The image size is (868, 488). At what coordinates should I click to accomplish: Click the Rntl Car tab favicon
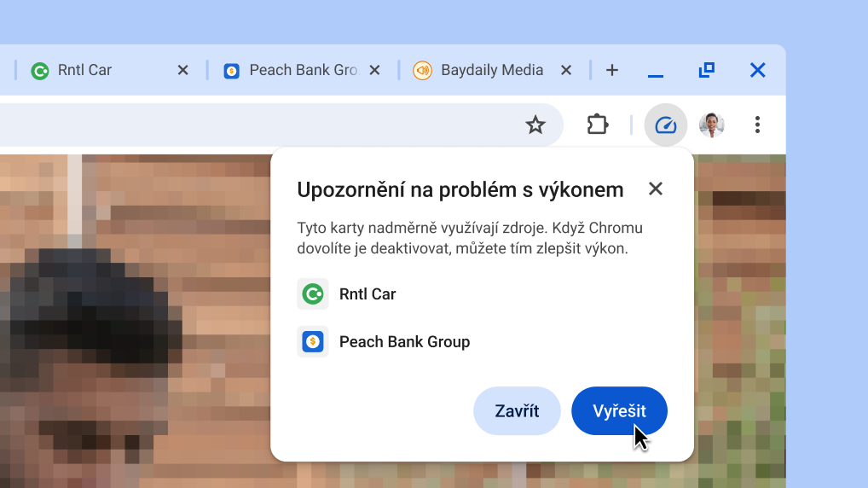pyautogui.click(x=40, y=71)
